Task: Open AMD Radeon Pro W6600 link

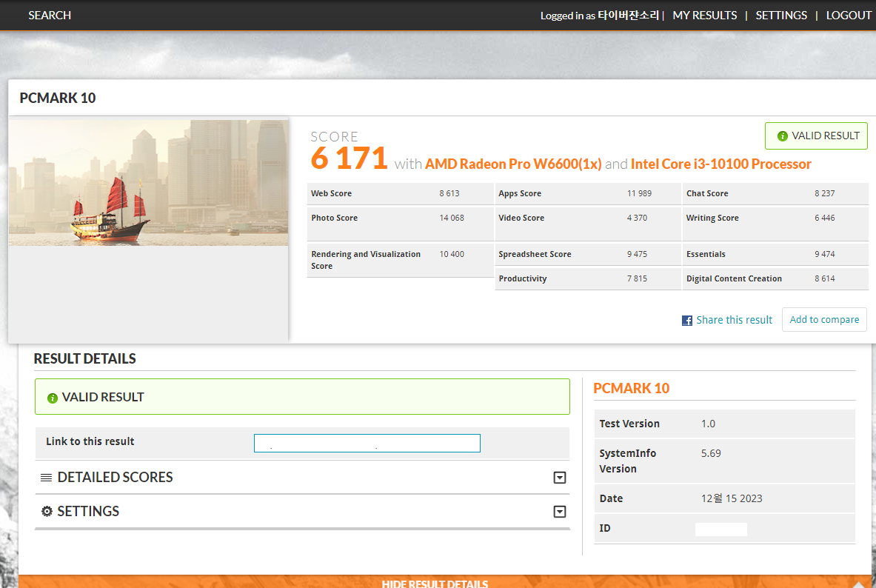Action: click(x=513, y=164)
